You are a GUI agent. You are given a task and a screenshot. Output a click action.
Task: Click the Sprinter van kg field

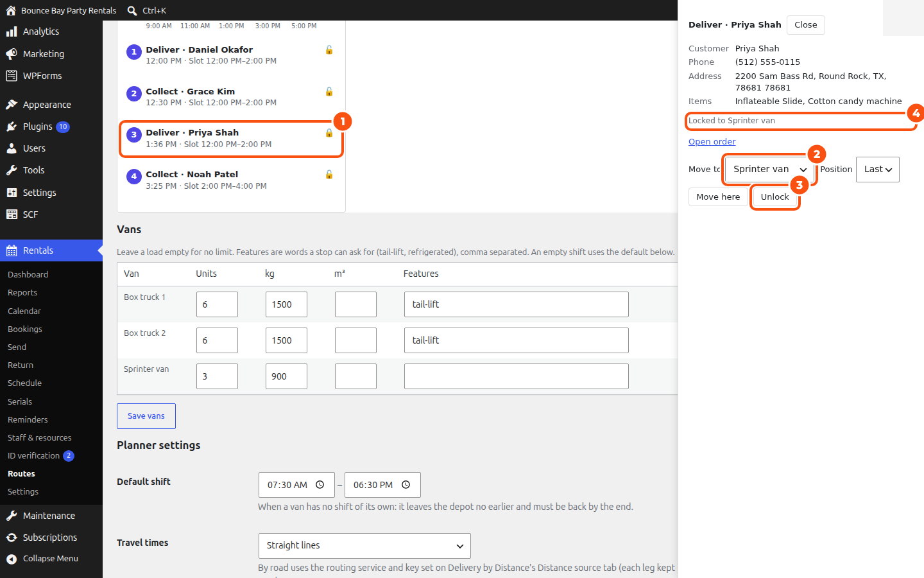pos(286,376)
